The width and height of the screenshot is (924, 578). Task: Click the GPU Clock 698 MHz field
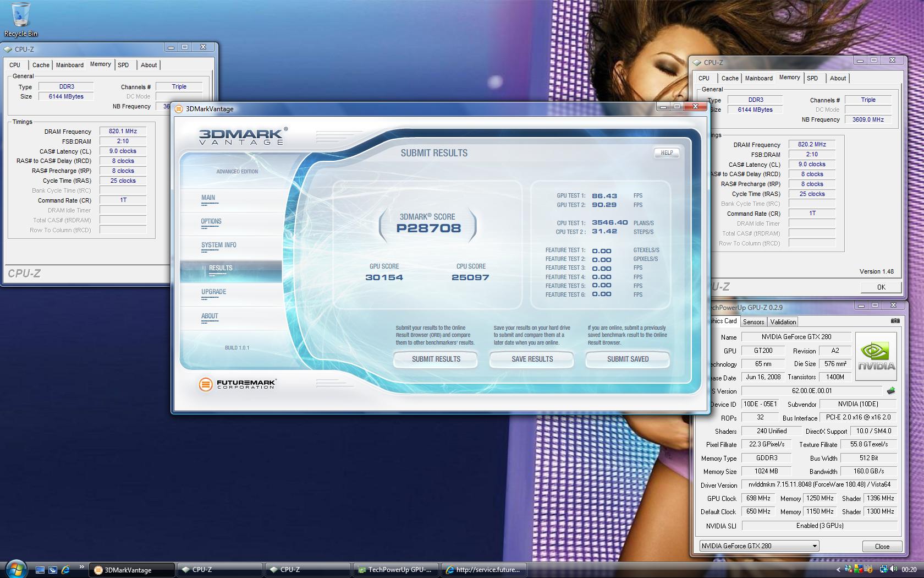(758, 498)
